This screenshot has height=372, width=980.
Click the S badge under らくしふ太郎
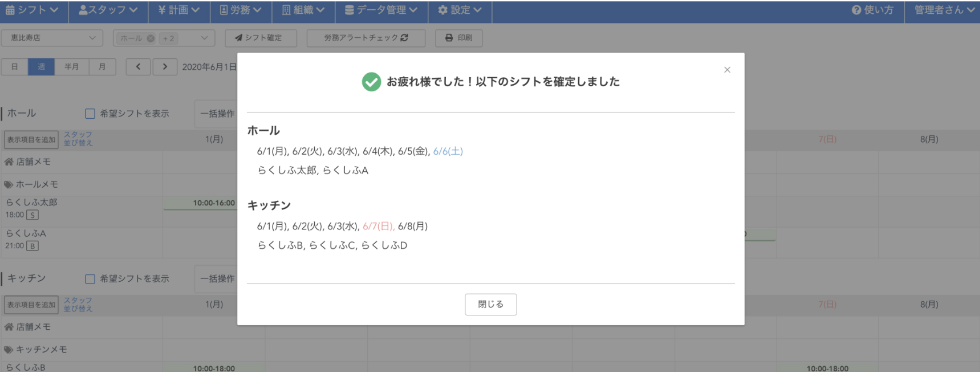tap(33, 215)
